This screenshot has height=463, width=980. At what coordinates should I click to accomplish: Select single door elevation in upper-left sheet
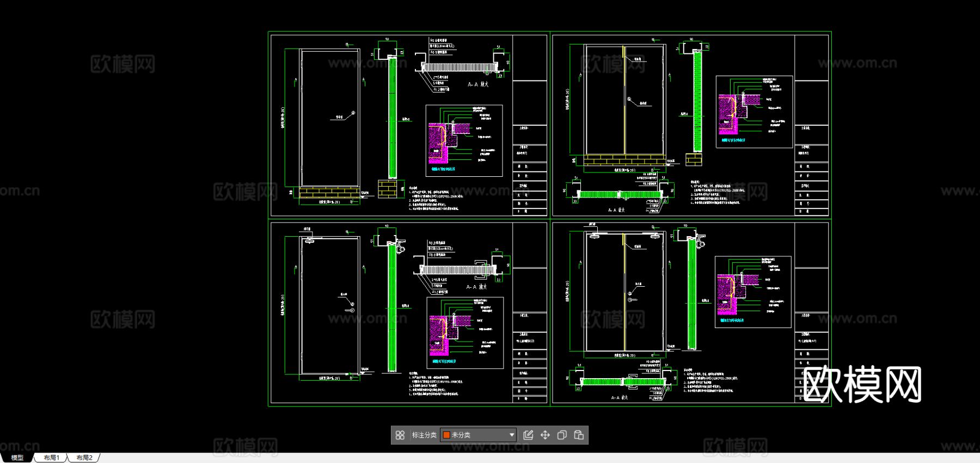point(329,118)
